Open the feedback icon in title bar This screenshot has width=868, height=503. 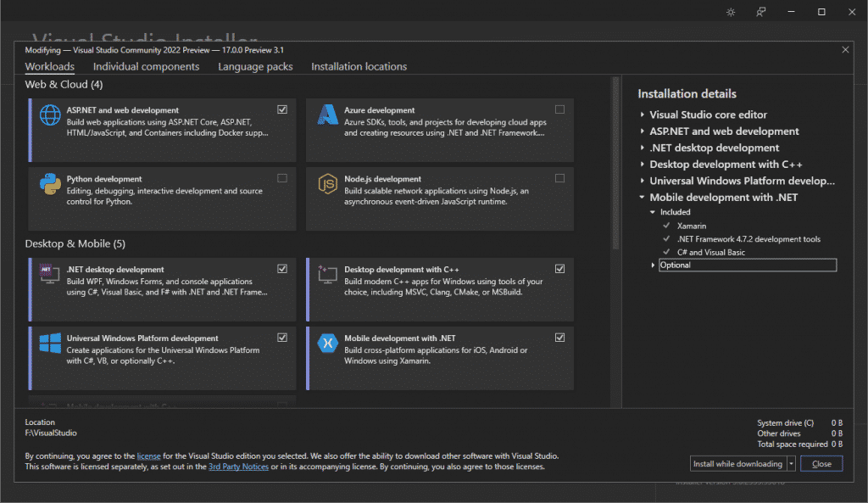pos(761,12)
